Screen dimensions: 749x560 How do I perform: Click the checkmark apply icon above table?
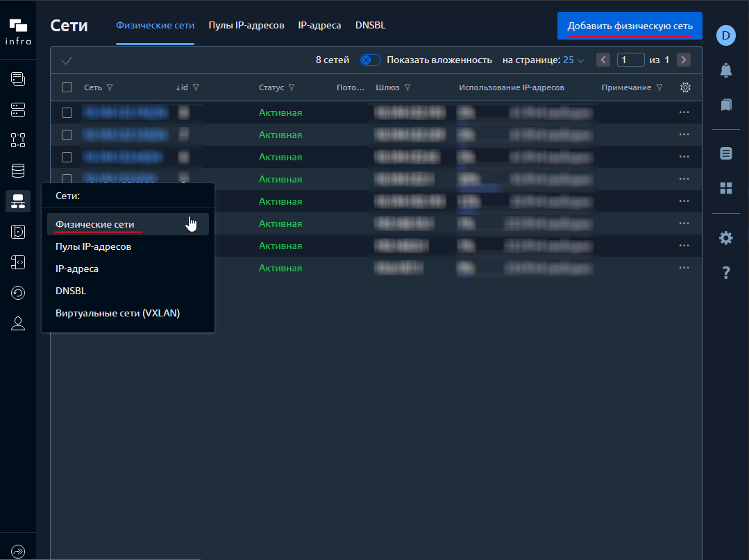pos(67,60)
